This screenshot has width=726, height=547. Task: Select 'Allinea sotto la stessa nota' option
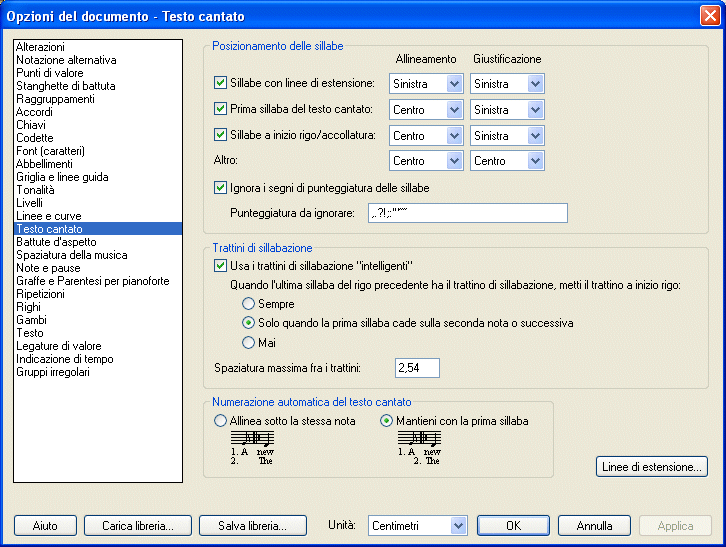221,421
